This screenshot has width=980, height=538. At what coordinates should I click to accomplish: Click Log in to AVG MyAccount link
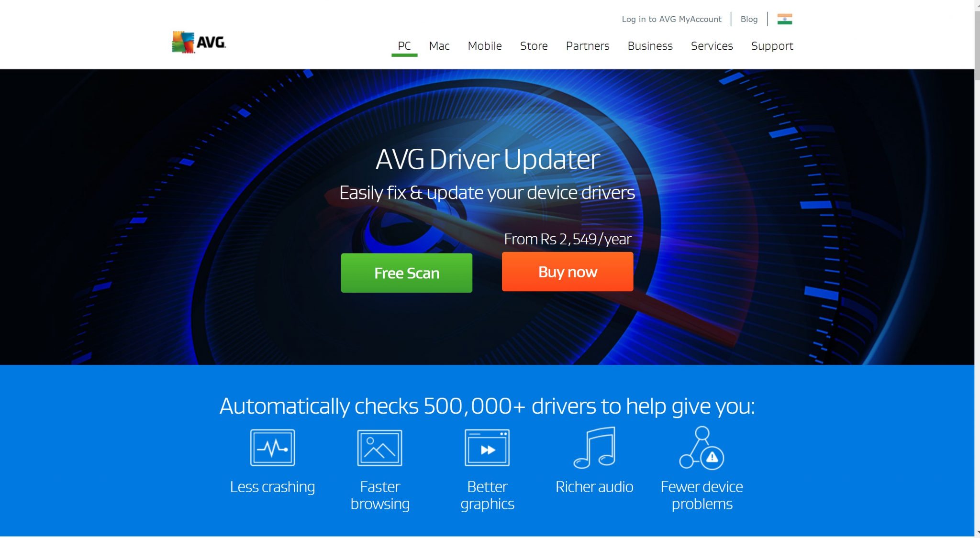click(x=671, y=18)
